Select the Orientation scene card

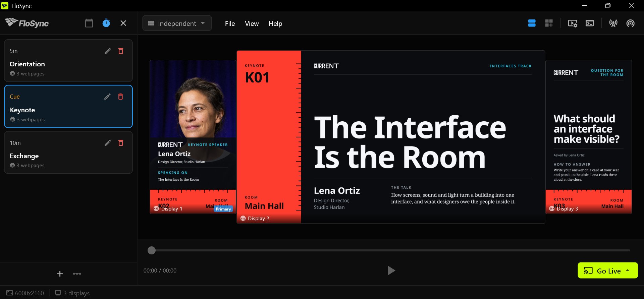[68, 61]
